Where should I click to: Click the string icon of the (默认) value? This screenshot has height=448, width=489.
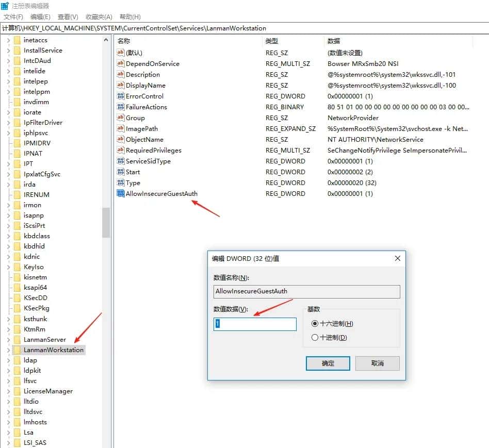(120, 53)
